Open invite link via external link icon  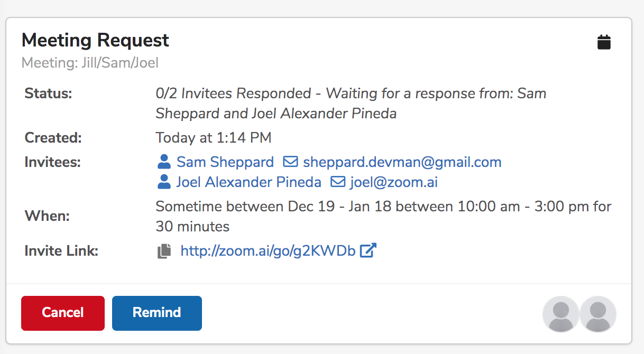[367, 250]
